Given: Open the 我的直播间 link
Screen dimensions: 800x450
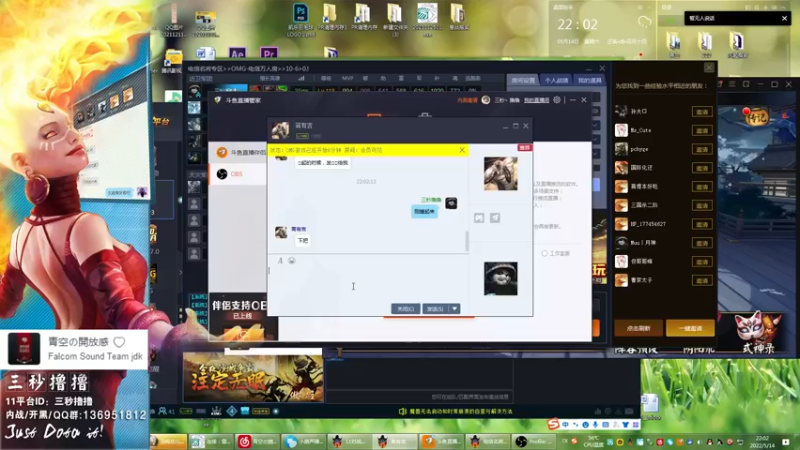Looking at the screenshot, I should [536, 100].
